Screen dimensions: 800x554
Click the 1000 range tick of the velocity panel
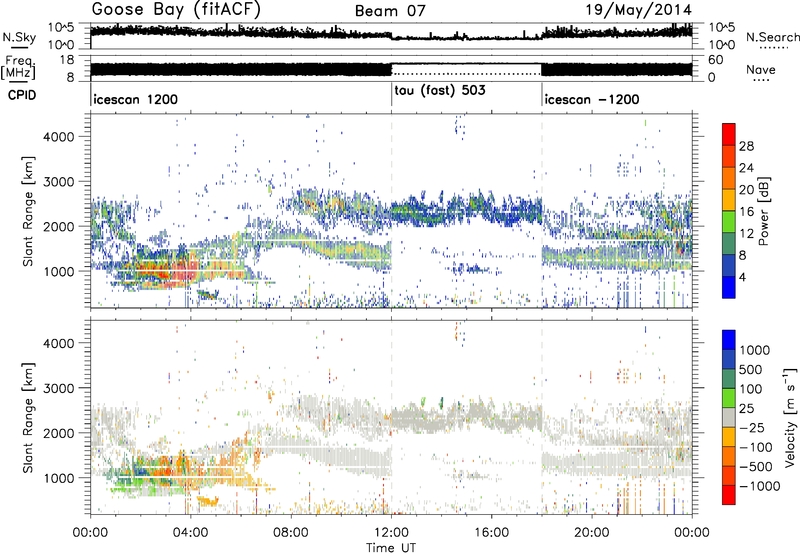point(59,478)
